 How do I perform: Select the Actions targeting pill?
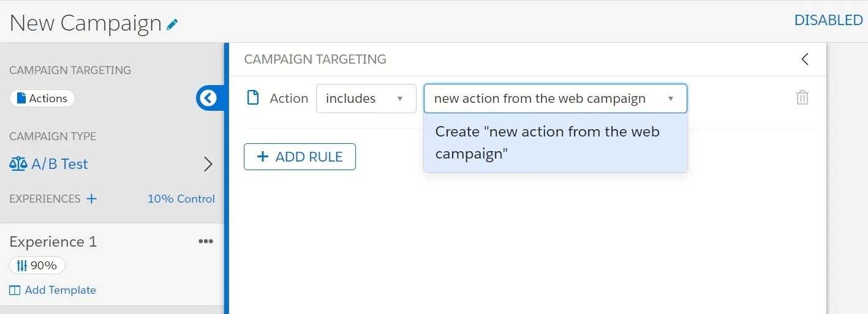click(42, 99)
